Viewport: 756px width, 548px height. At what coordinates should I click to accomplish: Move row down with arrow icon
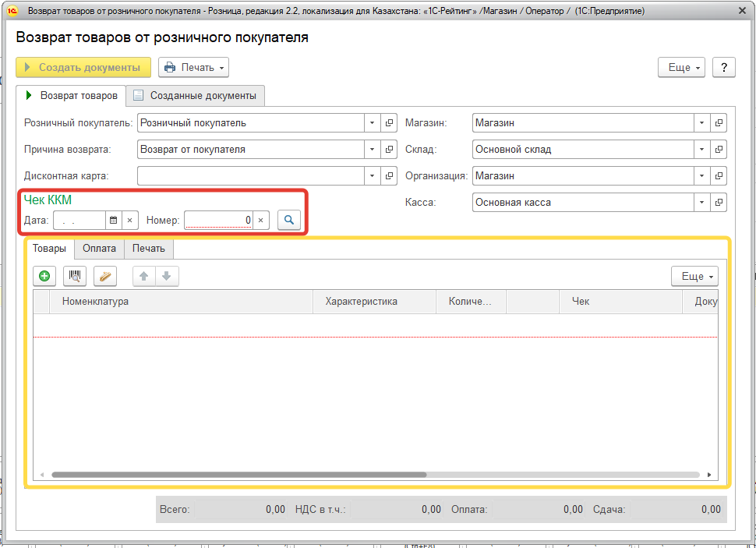pyautogui.click(x=167, y=276)
